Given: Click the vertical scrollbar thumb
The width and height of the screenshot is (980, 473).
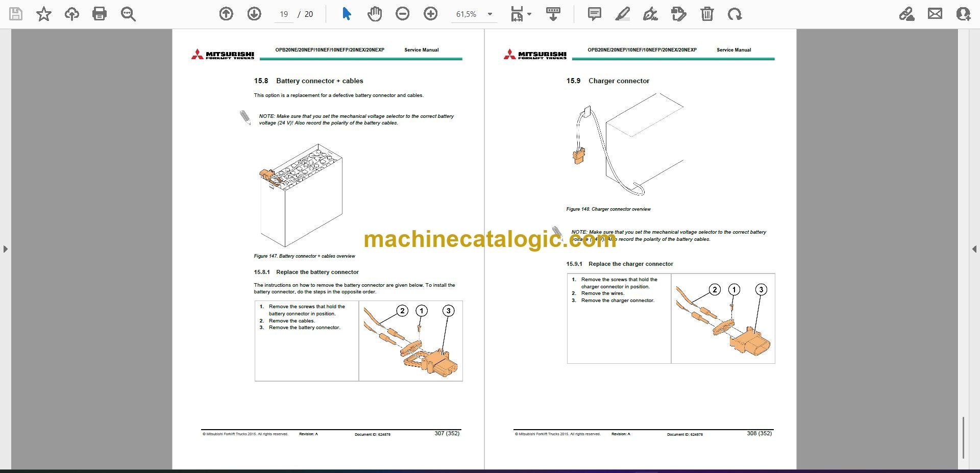Looking at the screenshot, I should (963, 438).
